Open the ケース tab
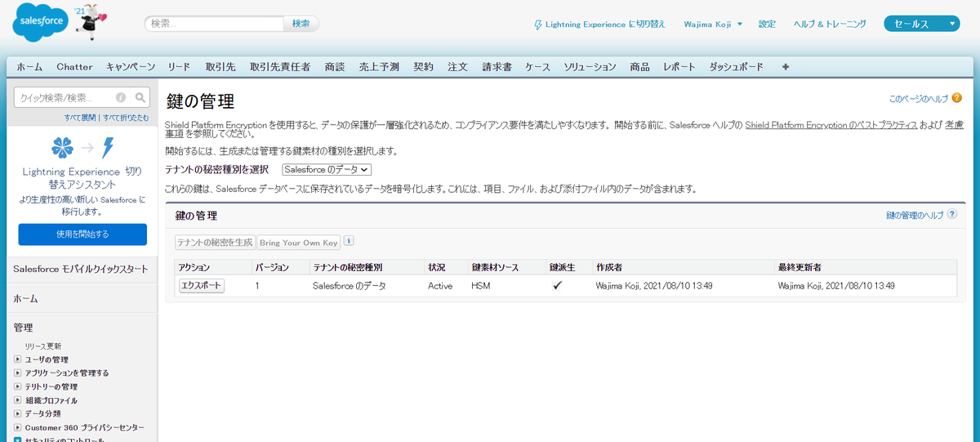980x442 pixels. click(537, 67)
